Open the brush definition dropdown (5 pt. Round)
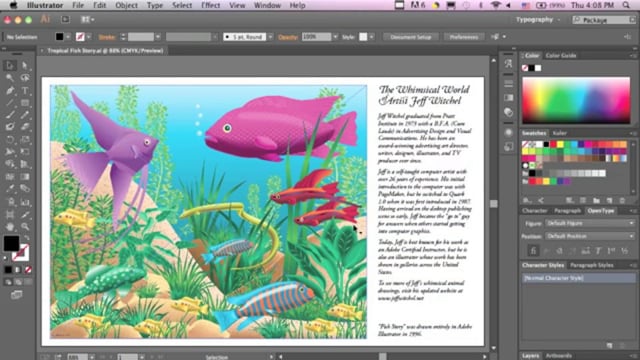Screen dimensions: 640x360 [x=270, y=37]
